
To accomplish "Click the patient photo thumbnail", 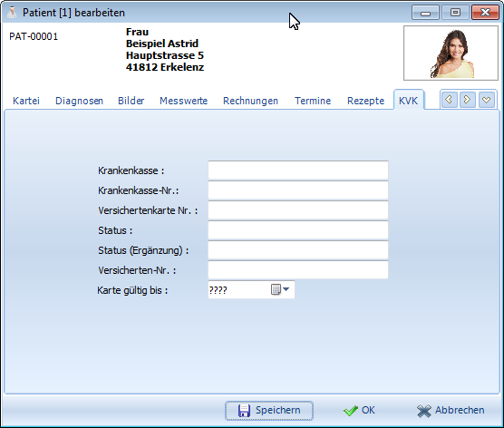I will [x=451, y=53].
